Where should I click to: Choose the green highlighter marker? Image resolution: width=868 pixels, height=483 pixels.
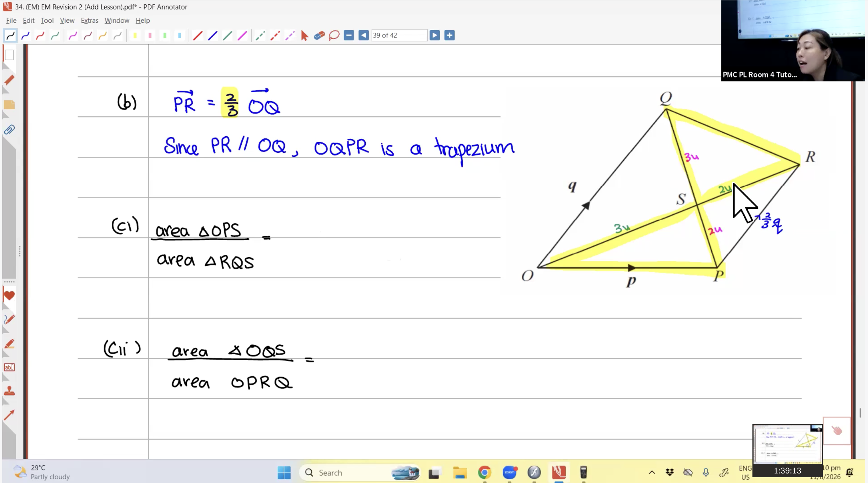[x=165, y=36]
